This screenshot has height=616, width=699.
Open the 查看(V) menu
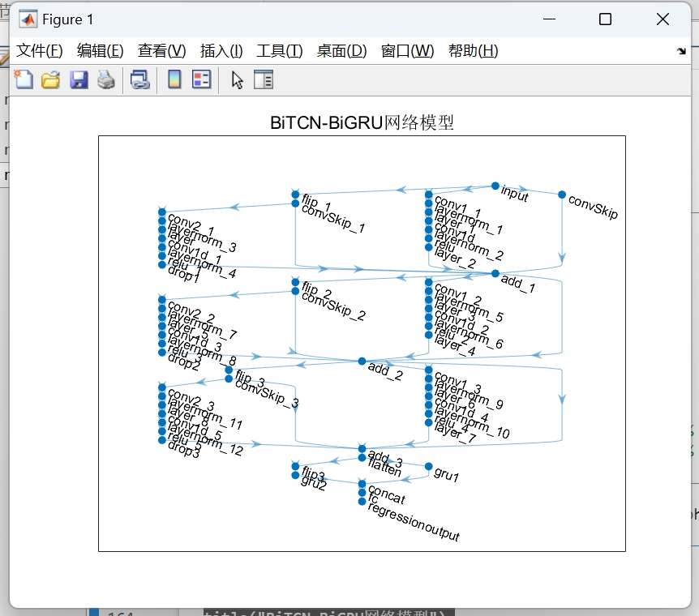161,50
